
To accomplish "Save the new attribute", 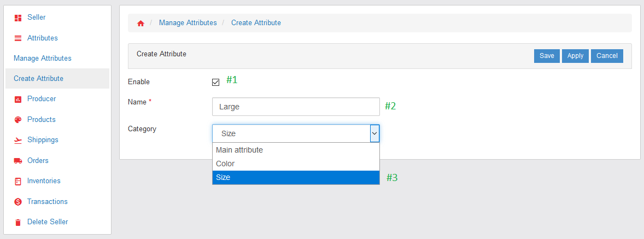I will click(547, 56).
